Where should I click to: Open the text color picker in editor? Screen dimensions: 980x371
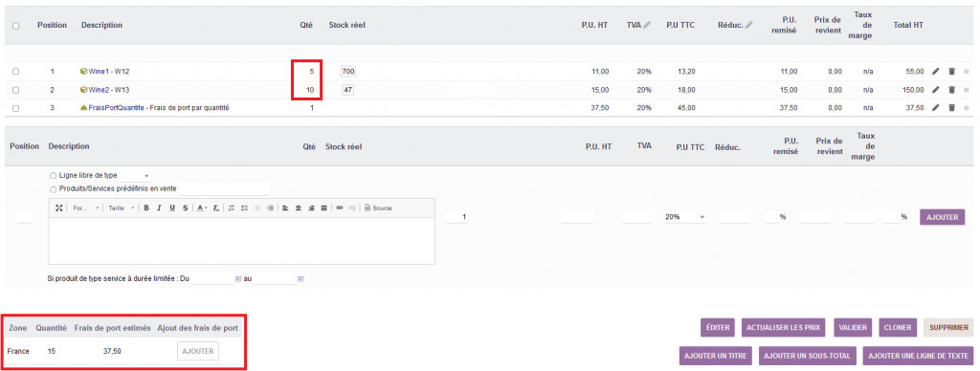point(202,208)
